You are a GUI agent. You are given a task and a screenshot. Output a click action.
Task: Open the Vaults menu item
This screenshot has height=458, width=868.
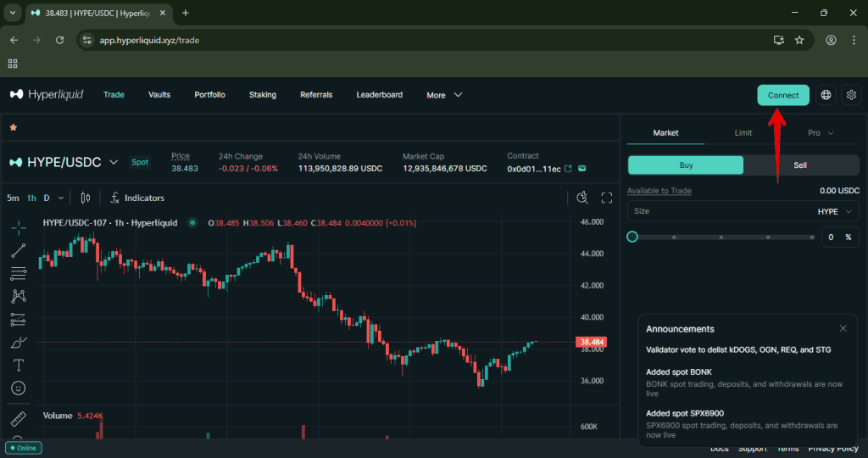tap(159, 95)
